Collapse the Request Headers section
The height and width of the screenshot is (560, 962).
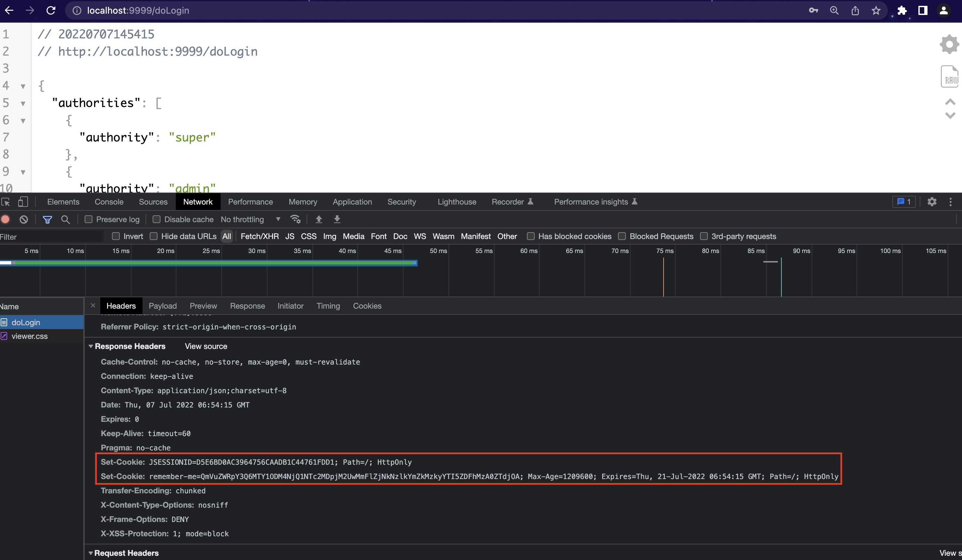point(91,553)
